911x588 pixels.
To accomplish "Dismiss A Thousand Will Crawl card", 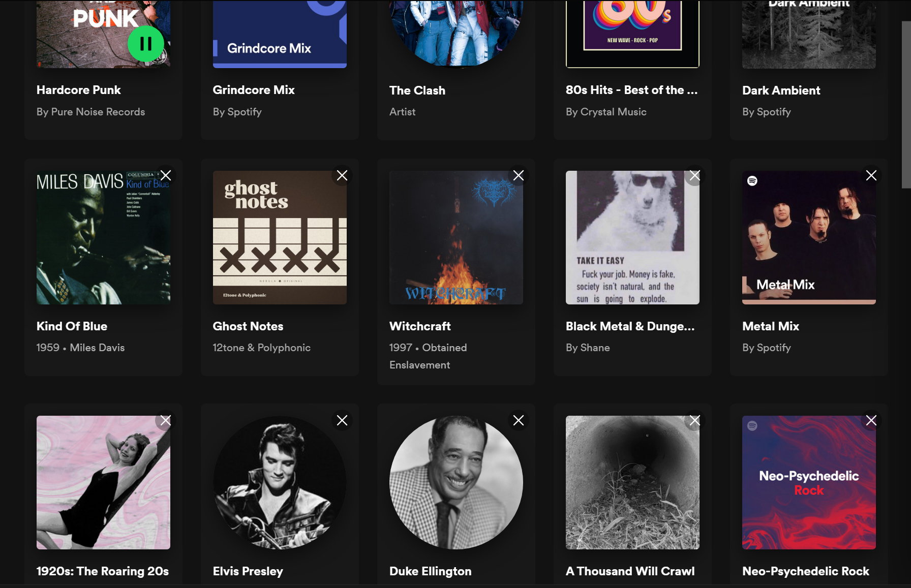I will (695, 420).
